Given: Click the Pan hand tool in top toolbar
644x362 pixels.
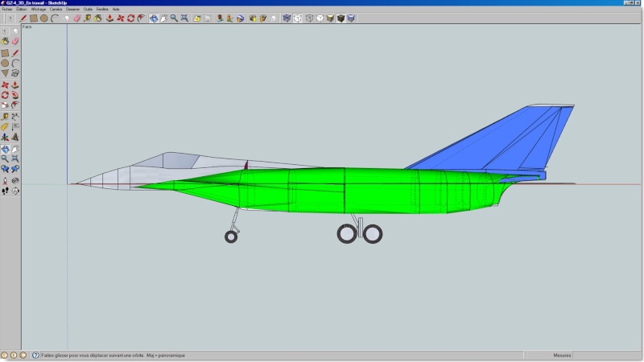Looking at the screenshot, I should tap(164, 18).
